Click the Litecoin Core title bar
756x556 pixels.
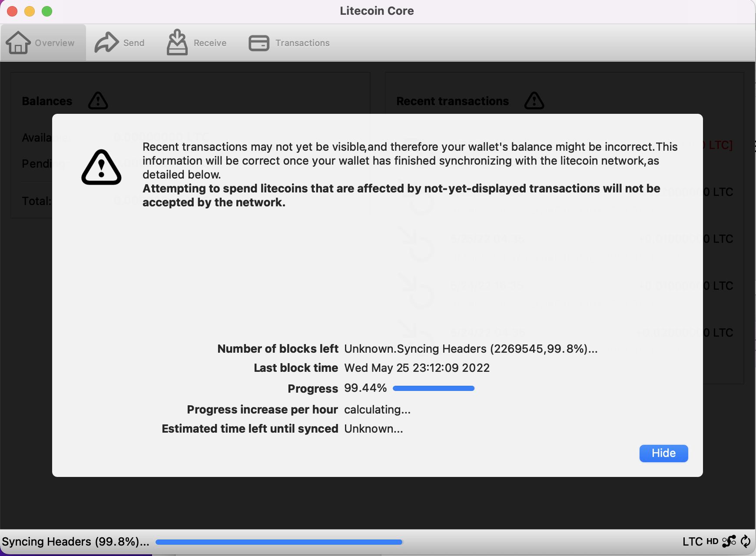[x=377, y=11]
